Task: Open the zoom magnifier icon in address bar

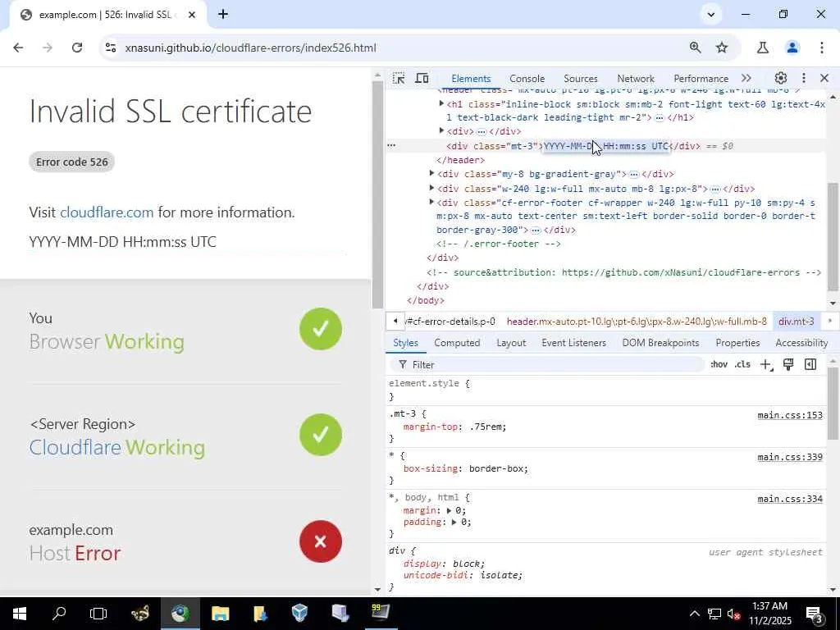Action: pyautogui.click(x=696, y=48)
